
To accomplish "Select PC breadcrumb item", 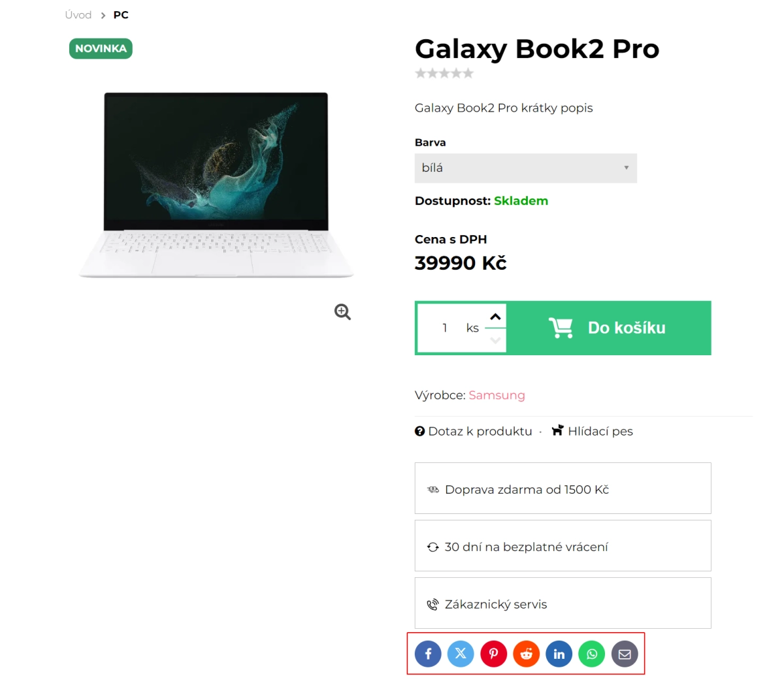I will click(121, 15).
